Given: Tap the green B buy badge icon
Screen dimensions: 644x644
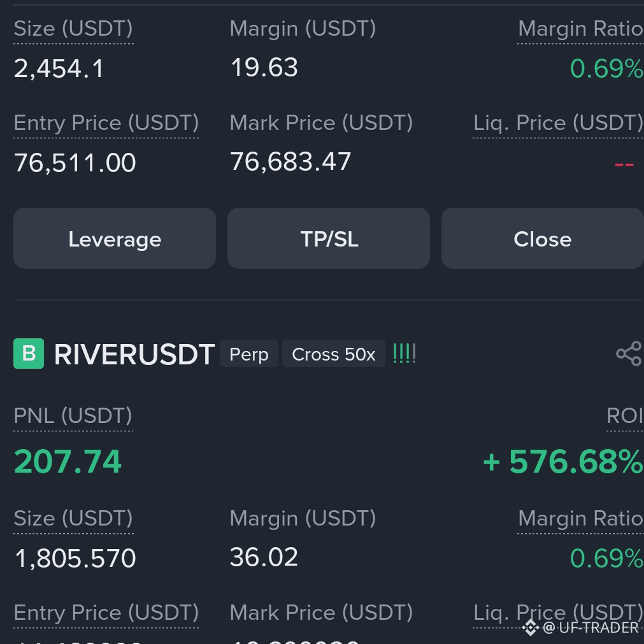Looking at the screenshot, I should (29, 354).
